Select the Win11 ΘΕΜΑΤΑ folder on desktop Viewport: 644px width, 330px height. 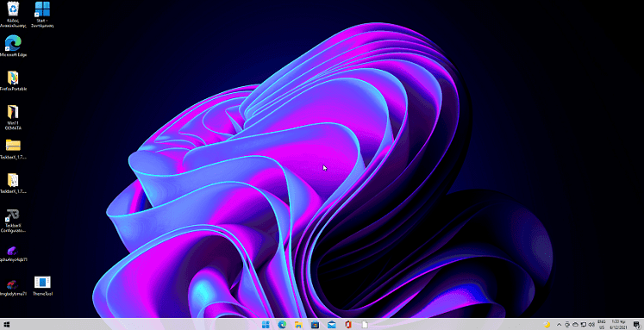pos(13,117)
